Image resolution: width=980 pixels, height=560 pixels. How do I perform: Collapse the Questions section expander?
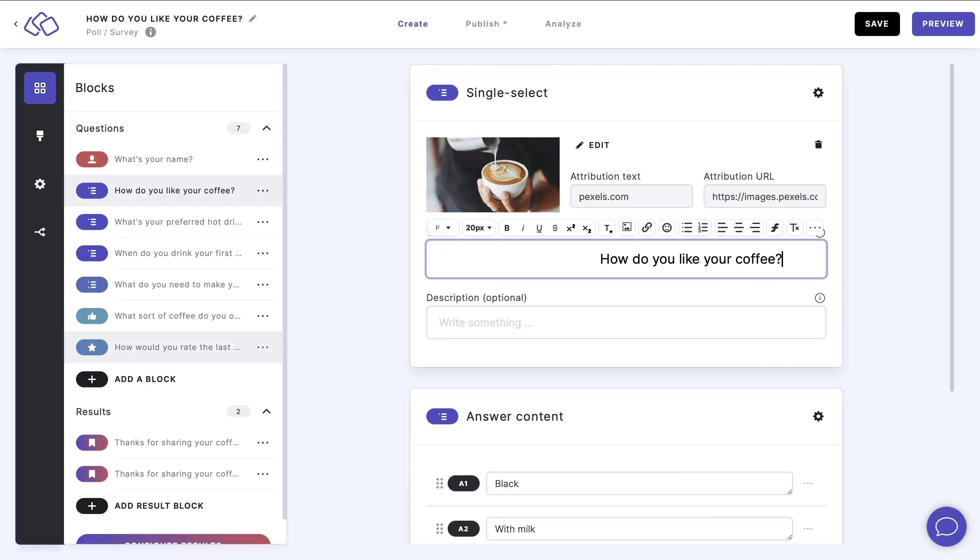pyautogui.click(x=267, y=128)
